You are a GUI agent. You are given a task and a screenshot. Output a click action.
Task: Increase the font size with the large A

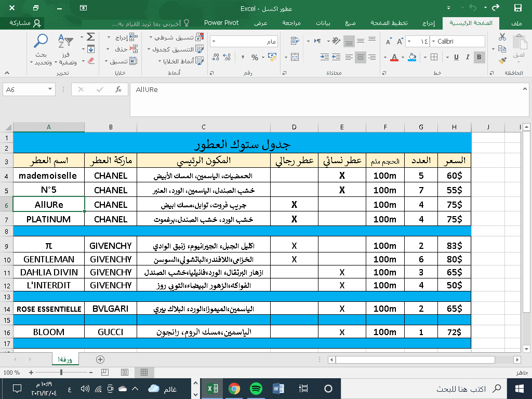(x=400, y=42)
